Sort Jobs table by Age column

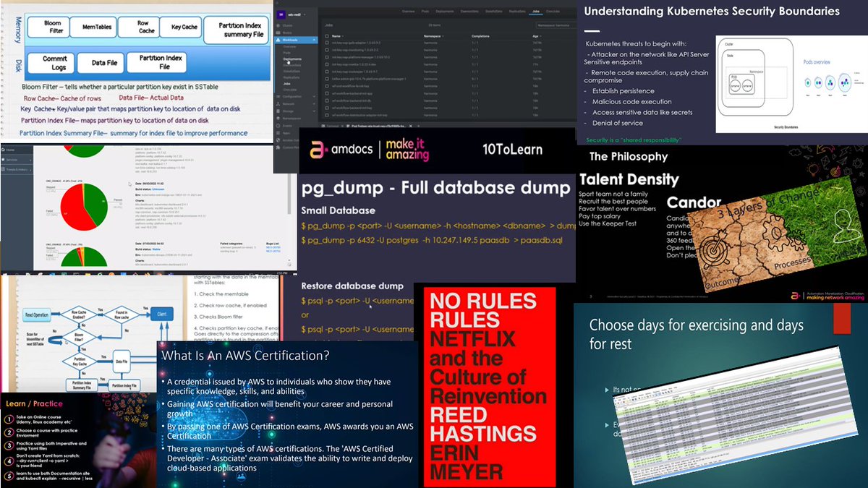click(537, 36)
